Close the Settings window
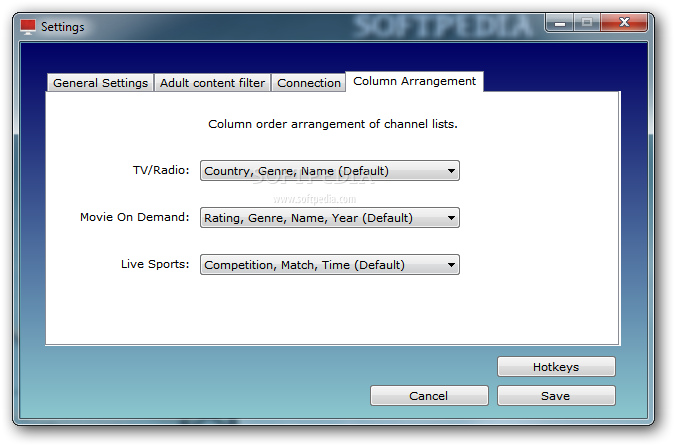Viewport: 675px width, 446px height. (x=624, y=22)
